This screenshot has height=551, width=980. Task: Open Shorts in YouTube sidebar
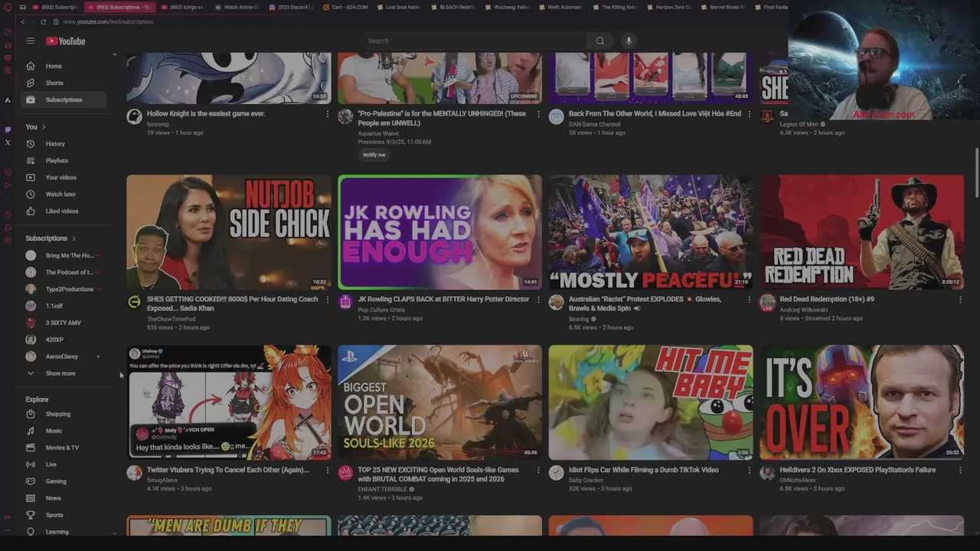[64, 83]
